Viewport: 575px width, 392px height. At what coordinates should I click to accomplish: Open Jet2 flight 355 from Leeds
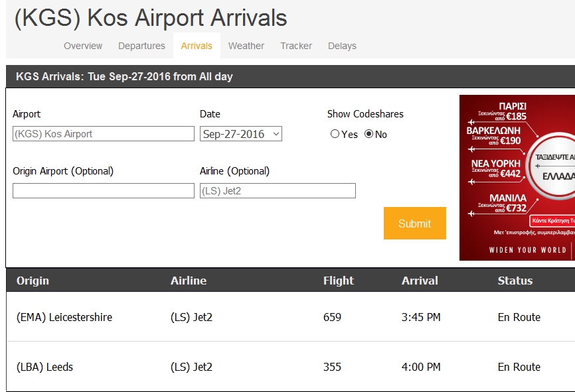pos(332,367)
